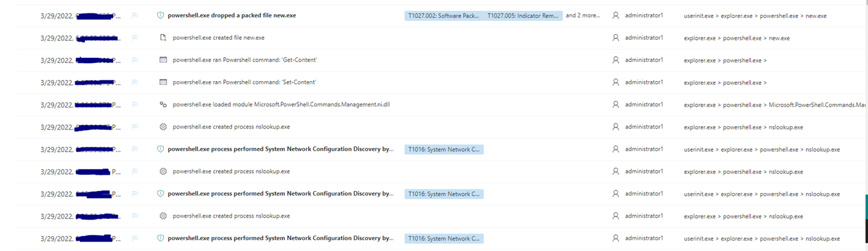Viewport: 868px width, 251px height.
Task: Click file icon beside 'powershell.exe created file new.exe'
Action: click(163, 37)
